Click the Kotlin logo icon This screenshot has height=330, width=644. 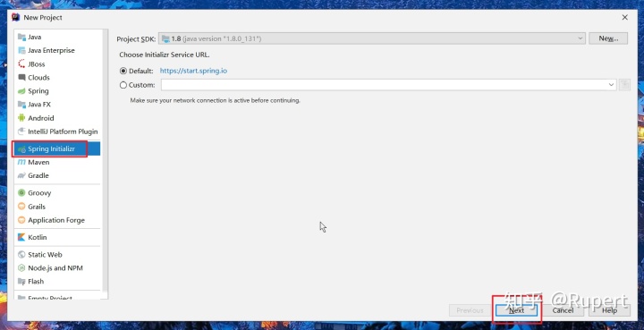point(21,237)
